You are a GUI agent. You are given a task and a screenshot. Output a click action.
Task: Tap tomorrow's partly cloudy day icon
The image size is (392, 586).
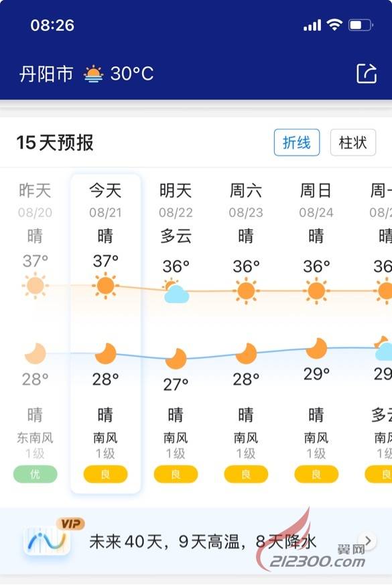tap(176, 290)
